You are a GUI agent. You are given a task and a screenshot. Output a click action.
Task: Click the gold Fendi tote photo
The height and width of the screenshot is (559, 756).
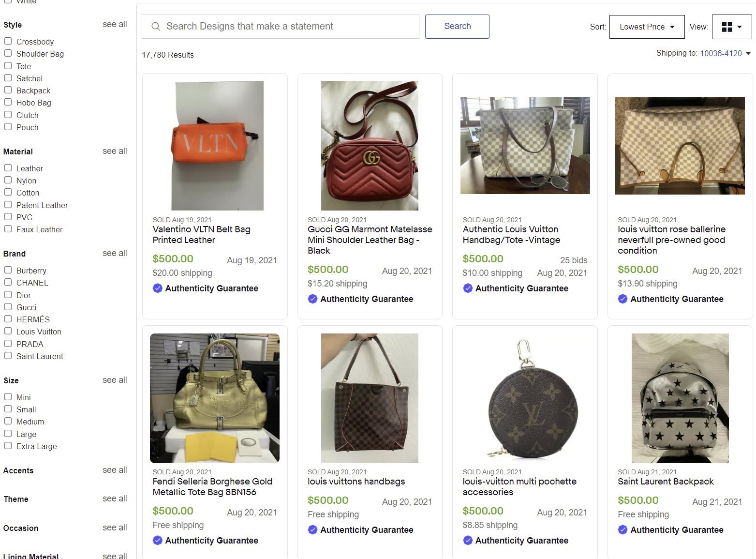(215, 398)
